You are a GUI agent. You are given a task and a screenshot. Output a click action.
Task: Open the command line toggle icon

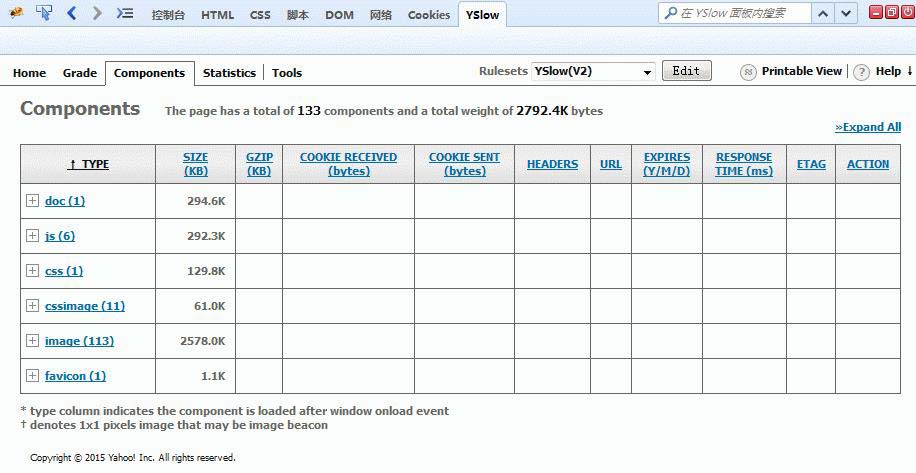(x=124, y=13)
